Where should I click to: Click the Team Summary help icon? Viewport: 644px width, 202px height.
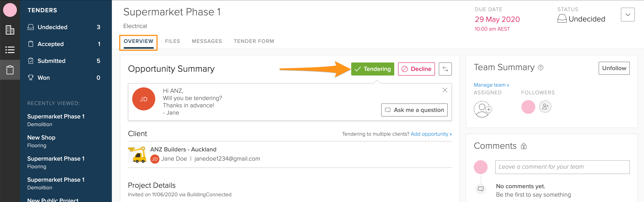click(x=540, y=68)
